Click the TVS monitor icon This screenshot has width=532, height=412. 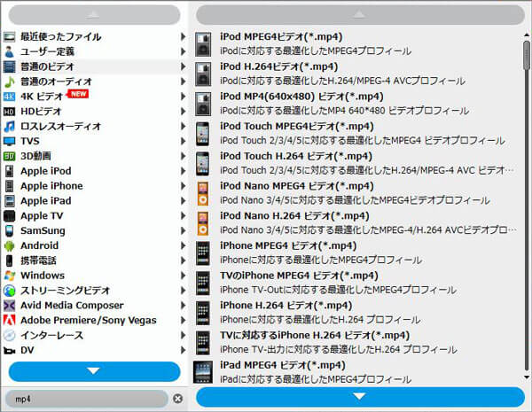(x=10, y=141)
